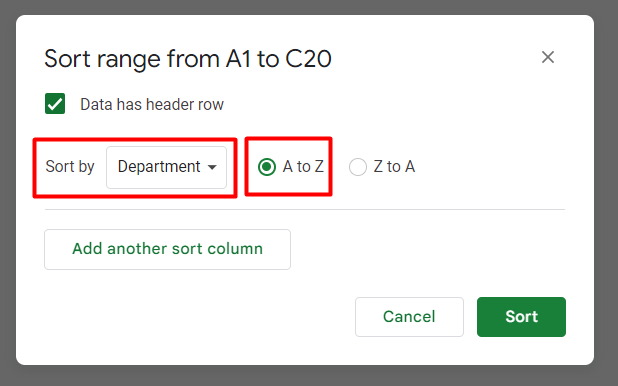Add another sort column
This screenshot has height=386, width=618.
pyautogui.click(x=168, y=250)
